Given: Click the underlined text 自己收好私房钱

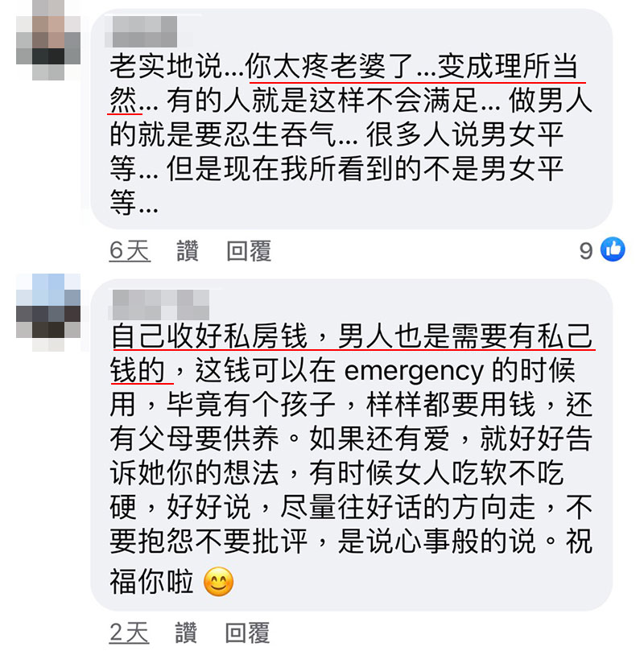Looking at the screenshot, I should (209, 336).
